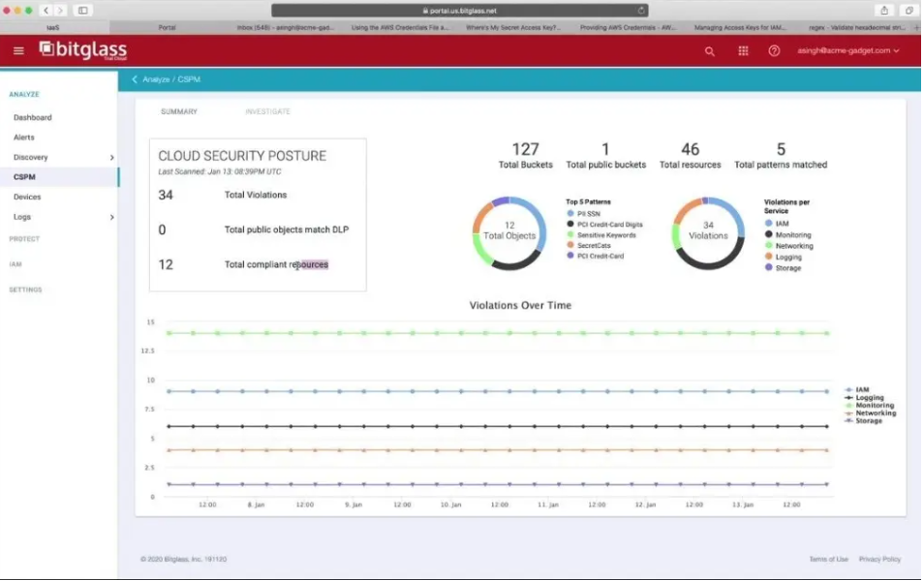
Task: Toggle Storage series in line chart legend
Action: (864, 420)
